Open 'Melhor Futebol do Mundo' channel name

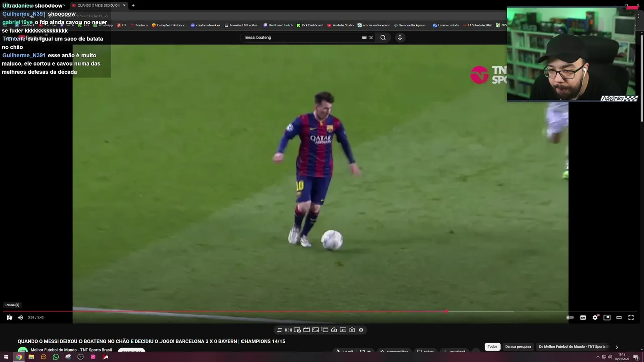click(71, 350)
